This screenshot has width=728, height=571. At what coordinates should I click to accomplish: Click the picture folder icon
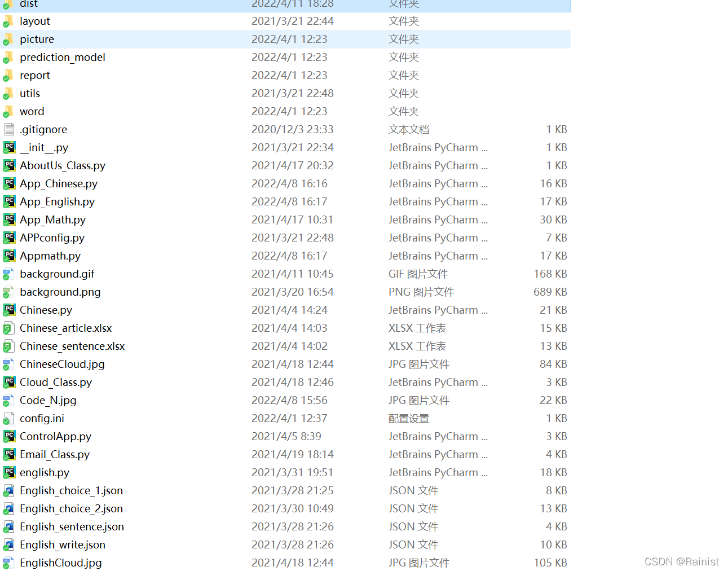click(x=8, y=39)
